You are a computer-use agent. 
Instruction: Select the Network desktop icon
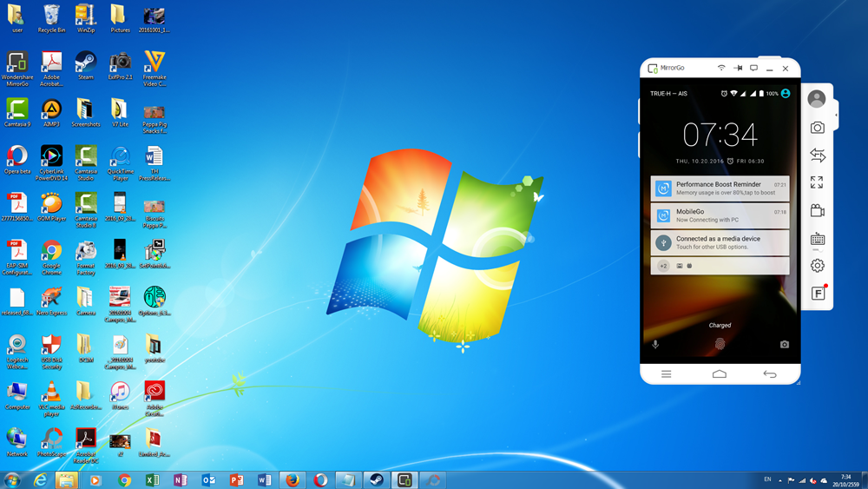pyautogui.click(x=17, y=442)
